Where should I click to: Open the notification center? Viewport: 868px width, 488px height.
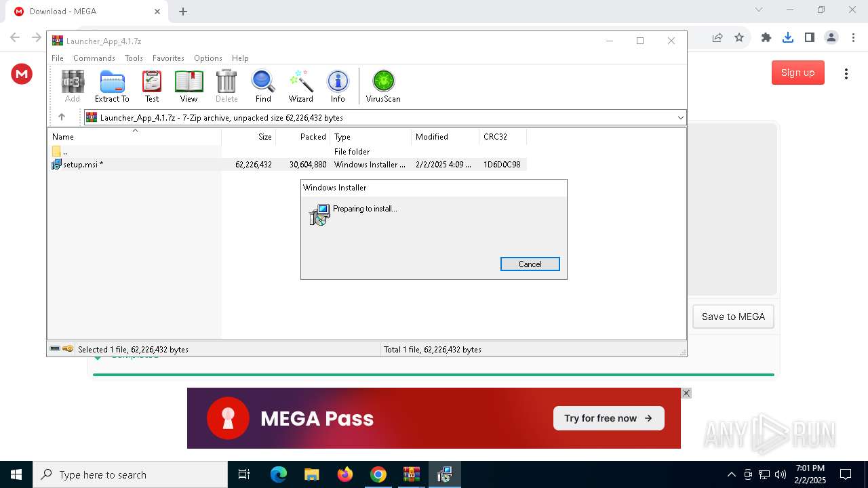[846, 474]
